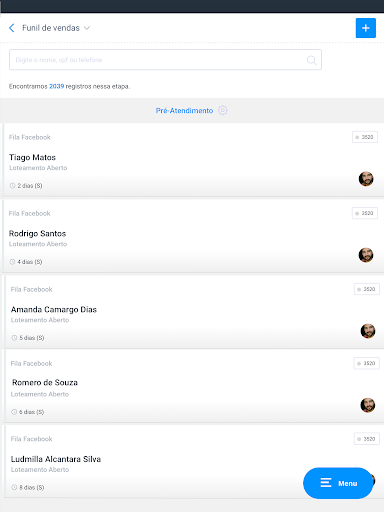
Task: Click Romero de Souza owner avatar
Action: 368,405
